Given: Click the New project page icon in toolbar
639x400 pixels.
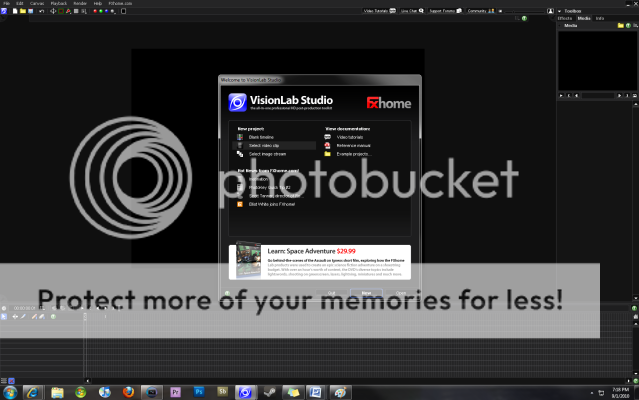Looking at the screenshot, I should click(x=15, y=11).
